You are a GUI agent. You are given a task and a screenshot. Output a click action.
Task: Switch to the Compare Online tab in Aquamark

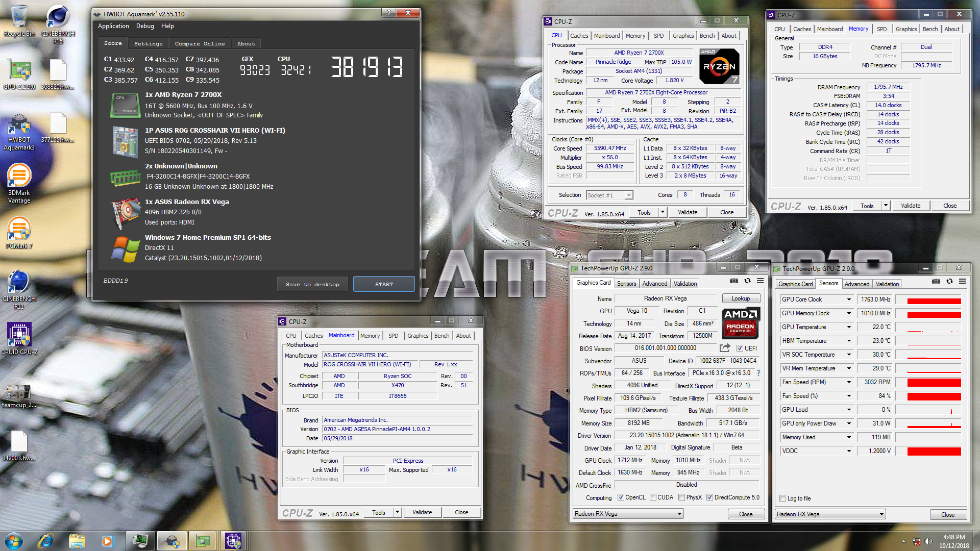(x=200, y=43)
